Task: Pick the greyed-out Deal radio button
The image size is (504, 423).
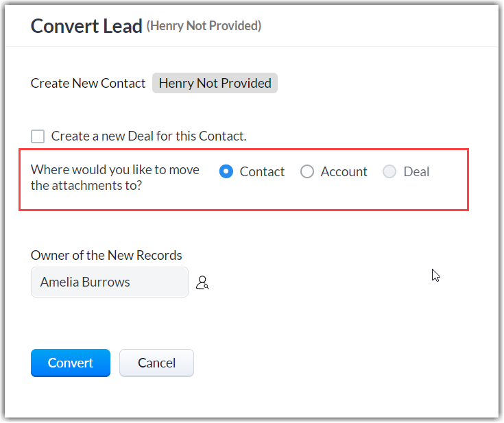Action: point(389,171)
